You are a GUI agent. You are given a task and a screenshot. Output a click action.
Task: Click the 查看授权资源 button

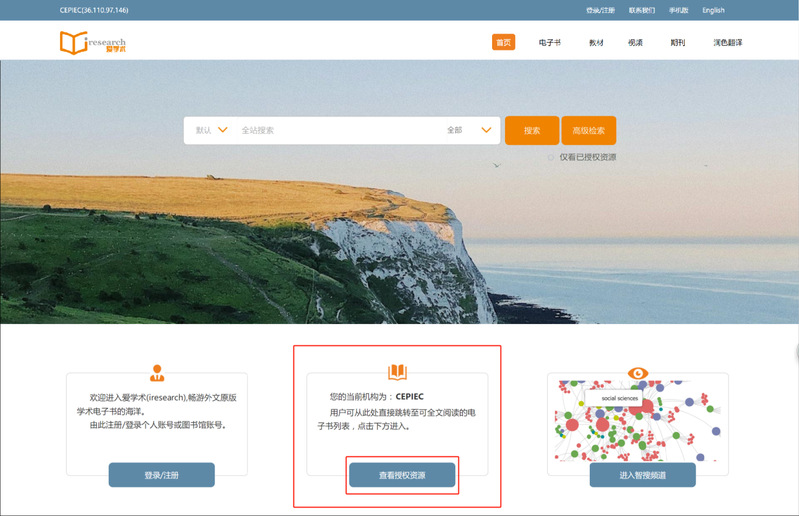point(402,475)
